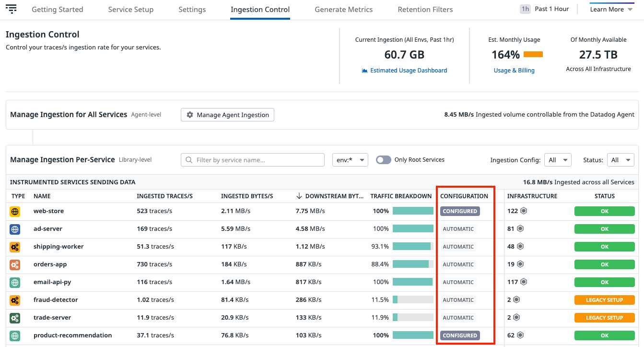
Task: Switch to the Retention Filters tab
Action: click(x=425, y=10)
